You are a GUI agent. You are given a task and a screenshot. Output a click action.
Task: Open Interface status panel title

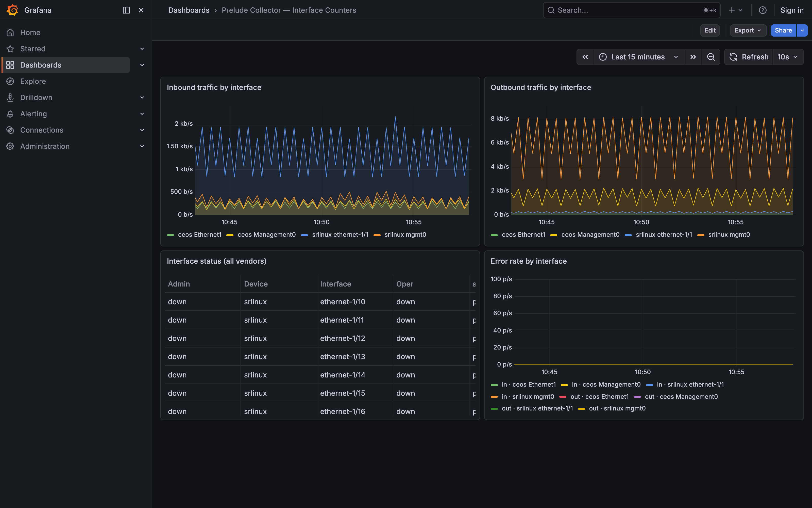tap(216, 261)
